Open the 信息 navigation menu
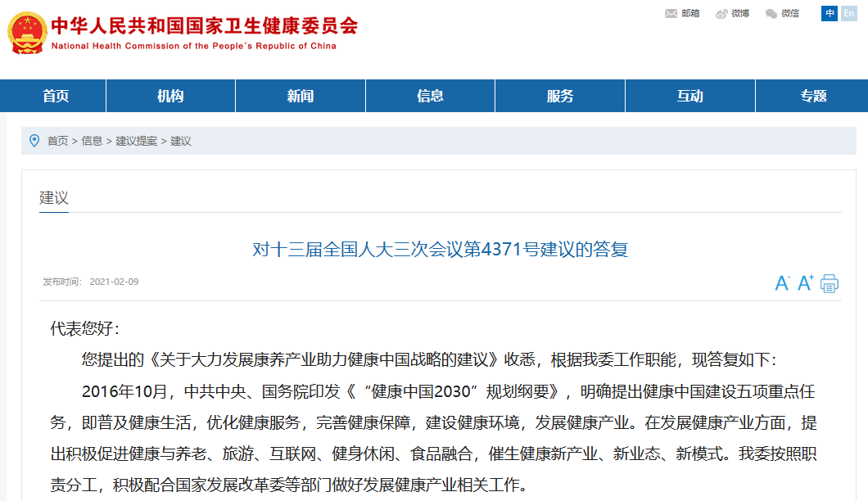This screenshot has height=501, width=868. point(430,96)
